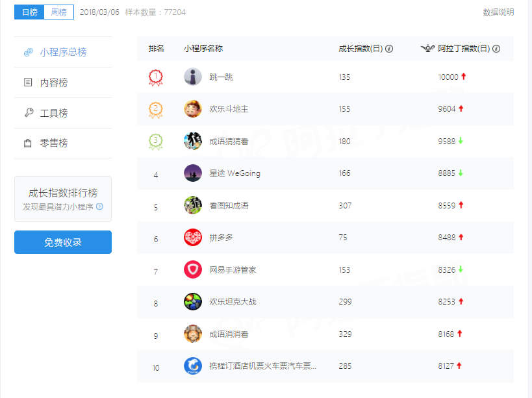Click the 样本数量：77204 sample count text

[x=155, y=12]
